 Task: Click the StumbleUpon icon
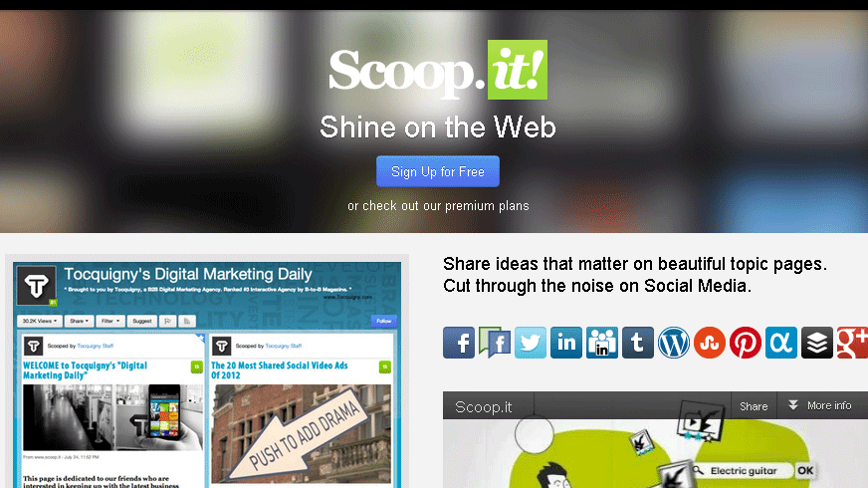709,343
